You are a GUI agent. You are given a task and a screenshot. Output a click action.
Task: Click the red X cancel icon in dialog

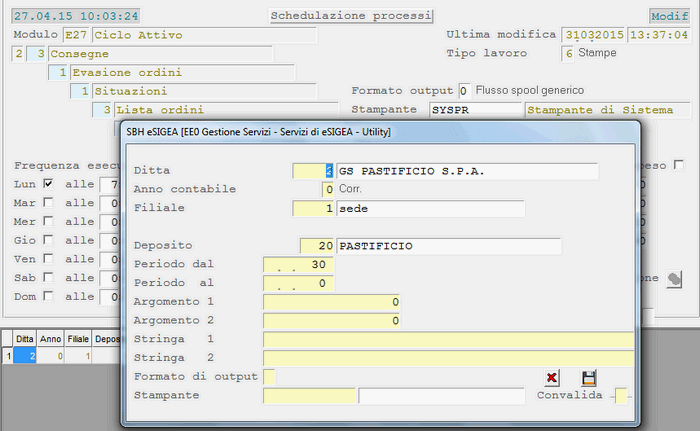pos(552,378)
